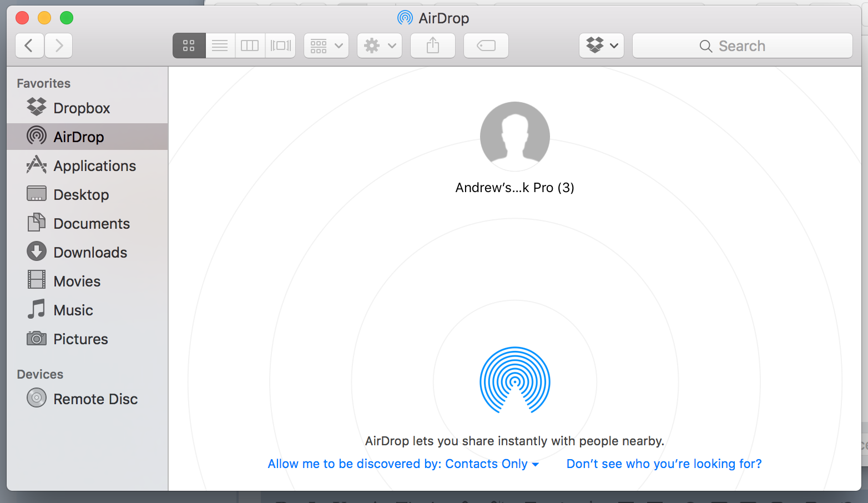This screenshot has height=503, width=868.
Task: Click the Edit Tags button
Action: [486, 46]
